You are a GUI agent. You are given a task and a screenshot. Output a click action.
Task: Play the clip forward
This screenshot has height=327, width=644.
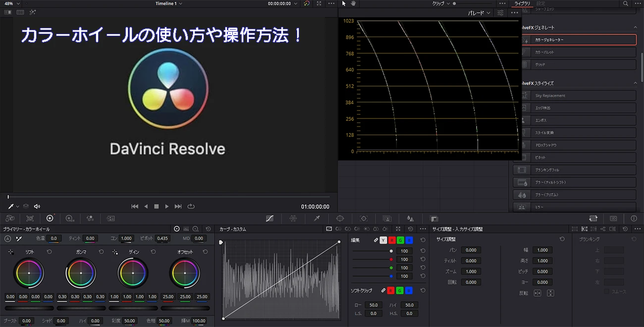pyautogui.click(x=167, y=207)
